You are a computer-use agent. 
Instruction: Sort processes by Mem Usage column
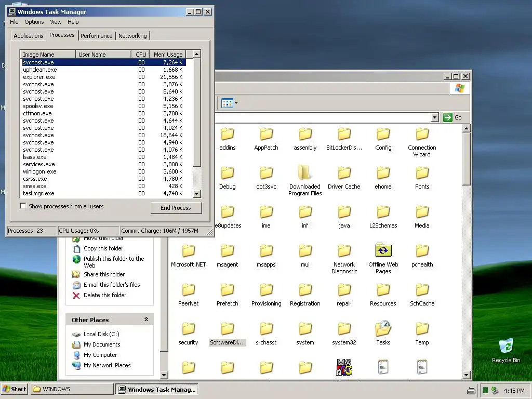point(168,54)
